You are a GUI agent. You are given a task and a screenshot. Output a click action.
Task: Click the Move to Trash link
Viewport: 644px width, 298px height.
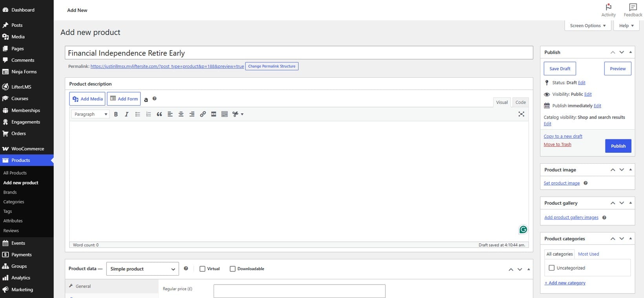point(558,144)
